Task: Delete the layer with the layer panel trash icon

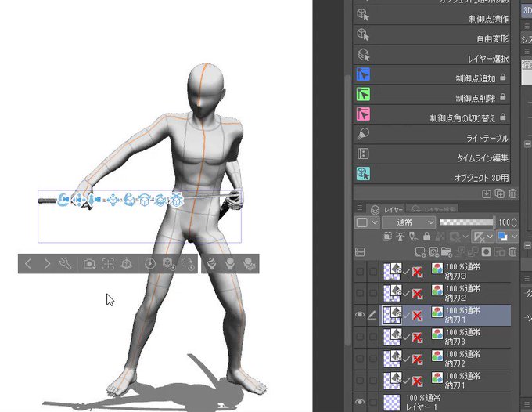Action: (x=512, y=252)
